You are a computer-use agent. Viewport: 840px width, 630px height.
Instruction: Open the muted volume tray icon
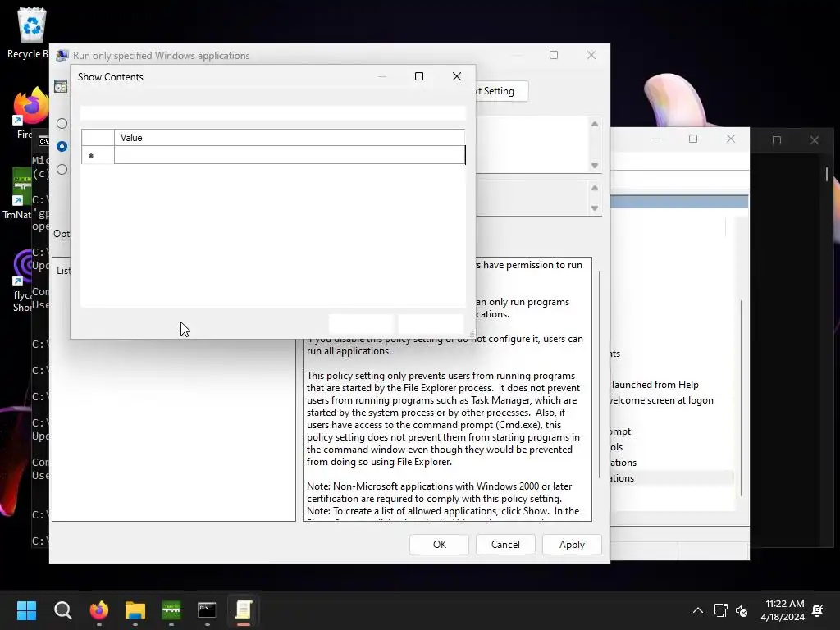[x=742, y=610]
